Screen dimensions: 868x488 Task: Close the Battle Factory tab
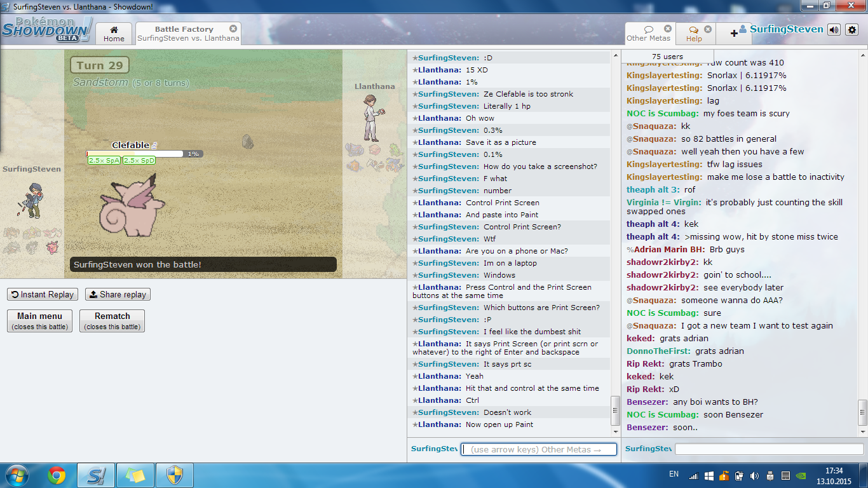pyautogui.click(x=233, y=29)
